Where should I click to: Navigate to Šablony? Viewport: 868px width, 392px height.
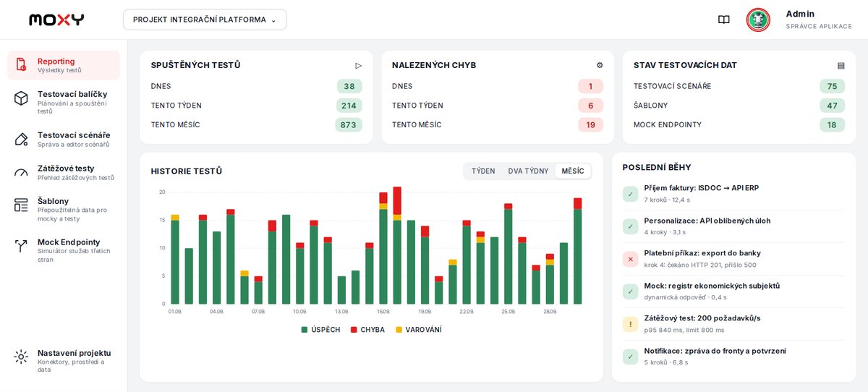[x=64, y=209]
